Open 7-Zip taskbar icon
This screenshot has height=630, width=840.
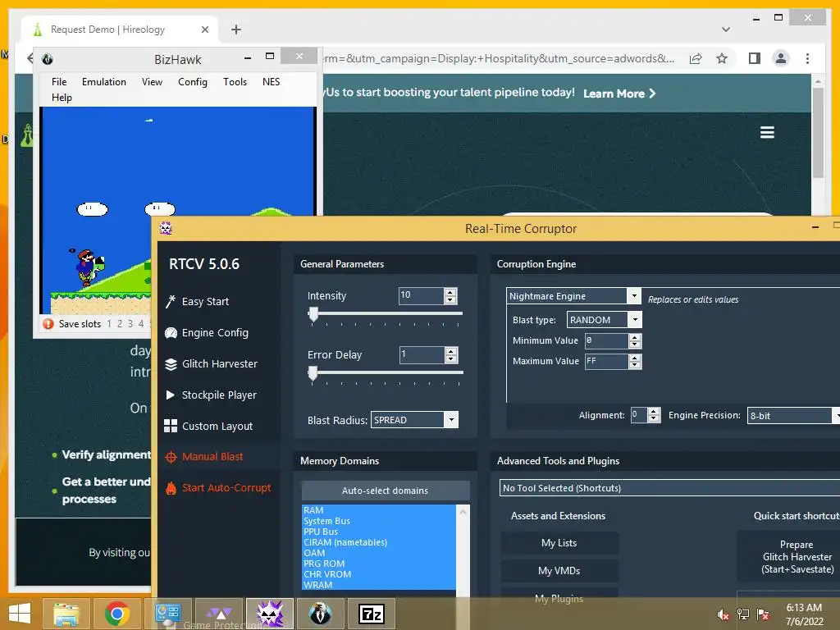pos(372,614)
